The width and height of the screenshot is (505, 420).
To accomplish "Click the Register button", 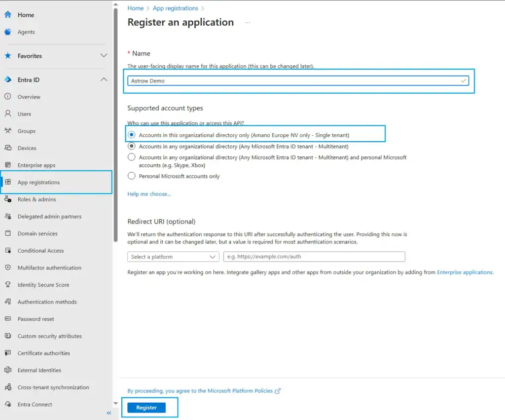I will click(x=146, y=408).
